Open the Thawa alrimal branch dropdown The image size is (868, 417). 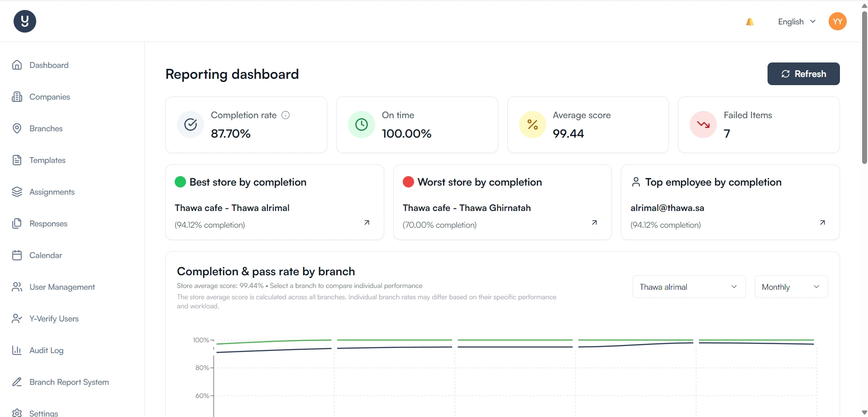coord(688,287)
